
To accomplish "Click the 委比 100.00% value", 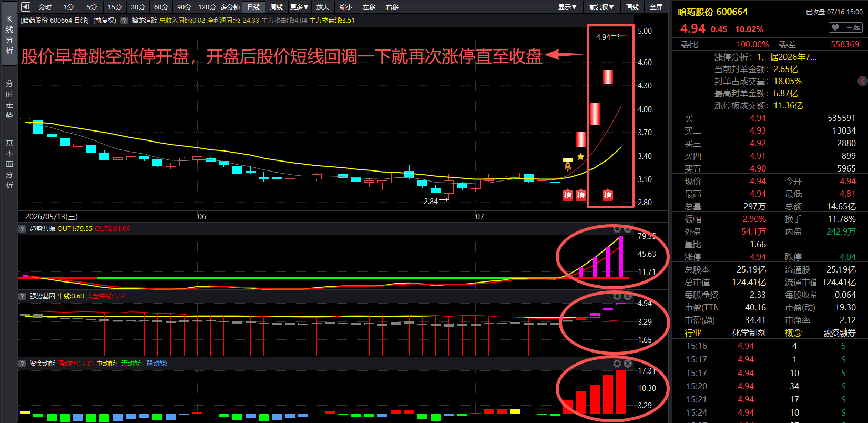I will [752, 45].
